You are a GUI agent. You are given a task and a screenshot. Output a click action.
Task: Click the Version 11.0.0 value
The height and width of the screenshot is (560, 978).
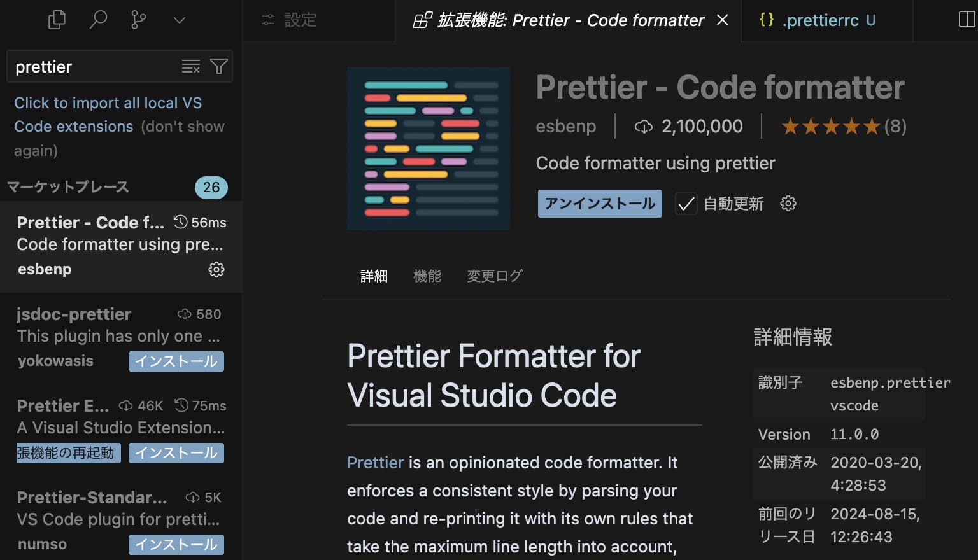pos(854,435)
